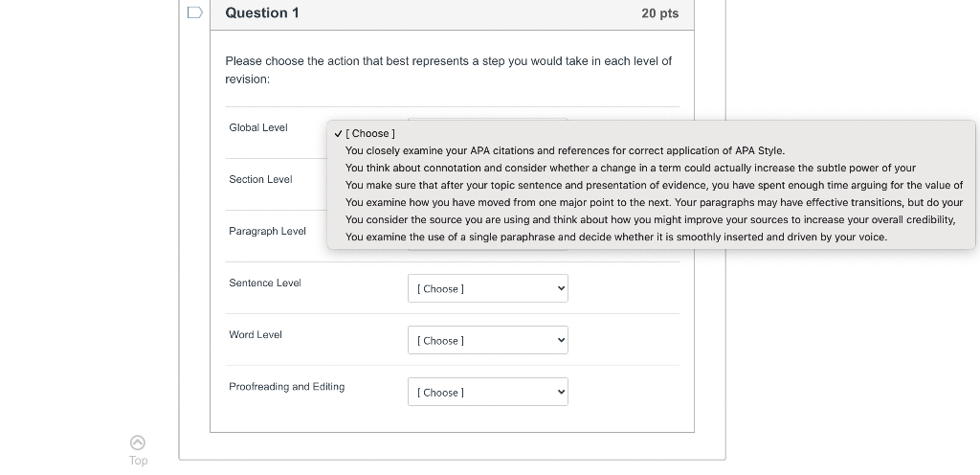Screen dimensions: 980x475
Task: Click the Question 1 heading
Action: pos(262,13)
